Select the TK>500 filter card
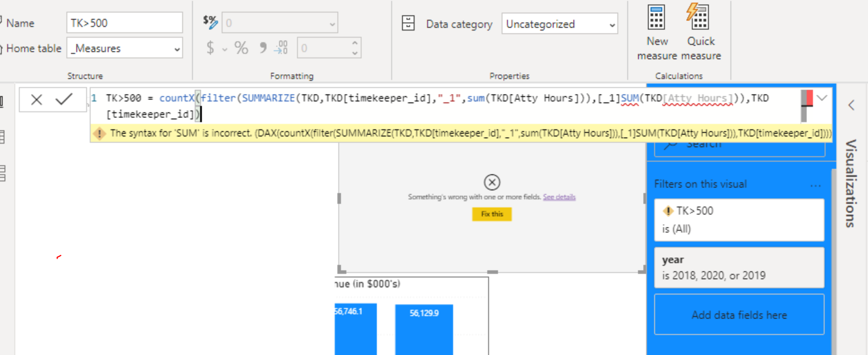Image resolution: width=868 pixels, height=355 pixels. pos(739,219)
